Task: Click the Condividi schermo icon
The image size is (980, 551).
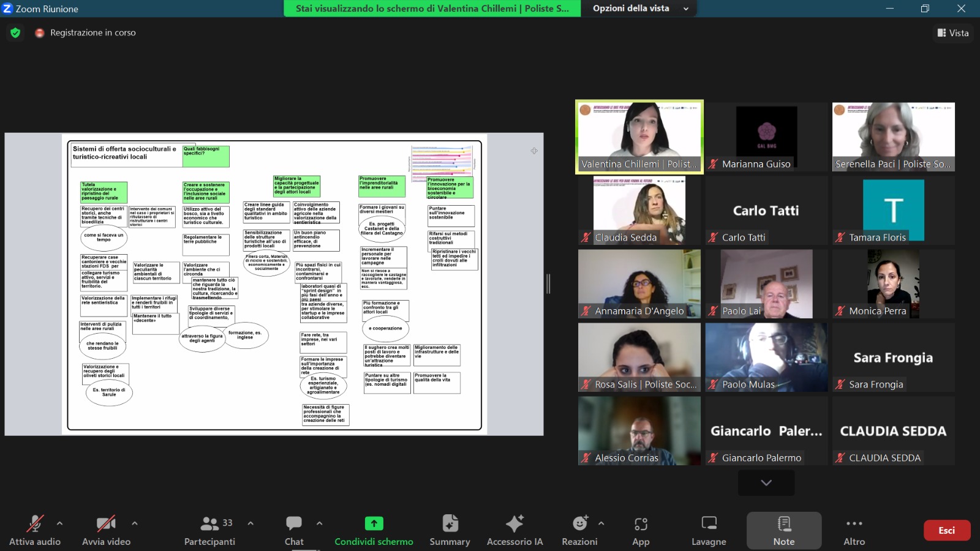Action: 374,524
